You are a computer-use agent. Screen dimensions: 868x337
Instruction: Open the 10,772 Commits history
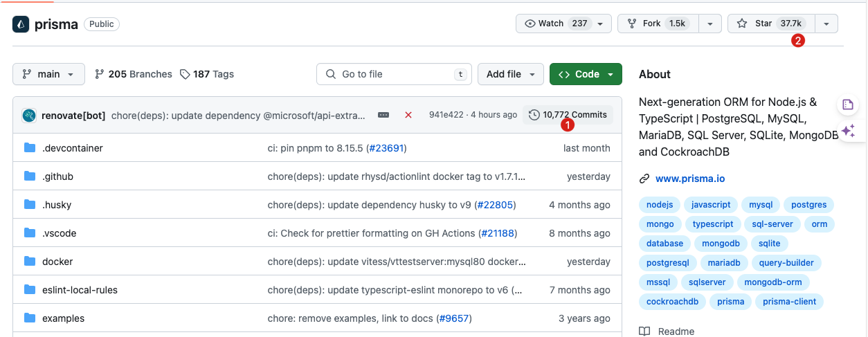point(568,115)
